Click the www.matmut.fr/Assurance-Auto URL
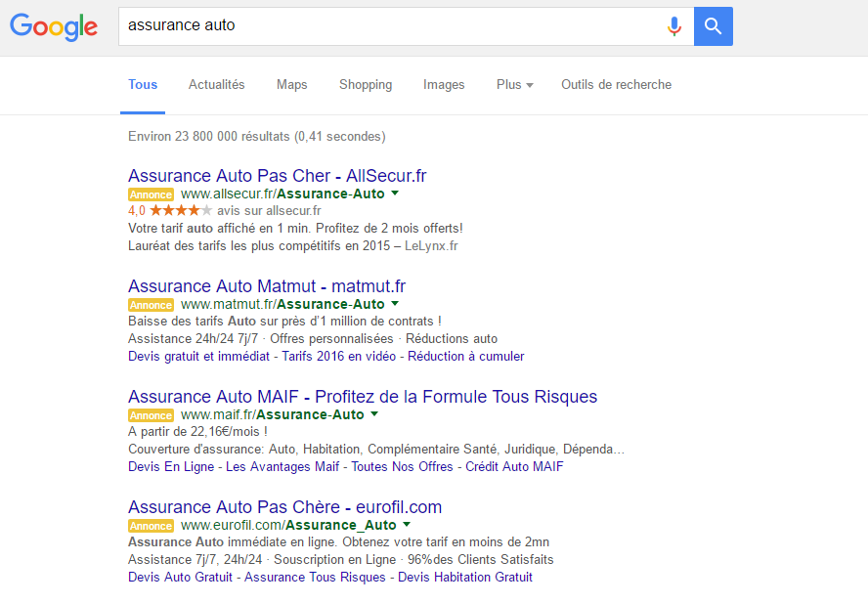The image size is (868, 604). pos(282,304)
